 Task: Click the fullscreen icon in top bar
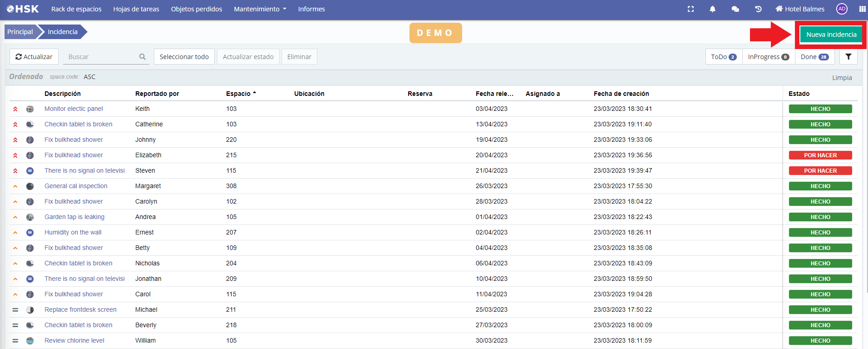pos(690,9)
